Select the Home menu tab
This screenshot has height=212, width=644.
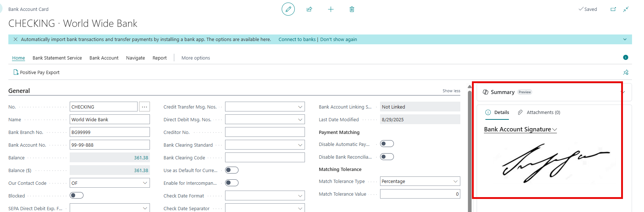[x=19, y=58]
